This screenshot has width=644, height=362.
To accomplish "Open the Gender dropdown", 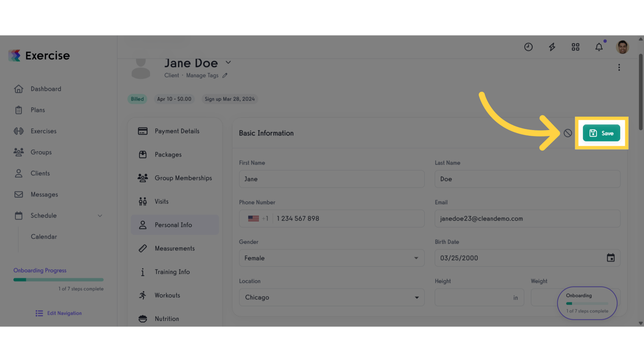I will pos(332,258).
